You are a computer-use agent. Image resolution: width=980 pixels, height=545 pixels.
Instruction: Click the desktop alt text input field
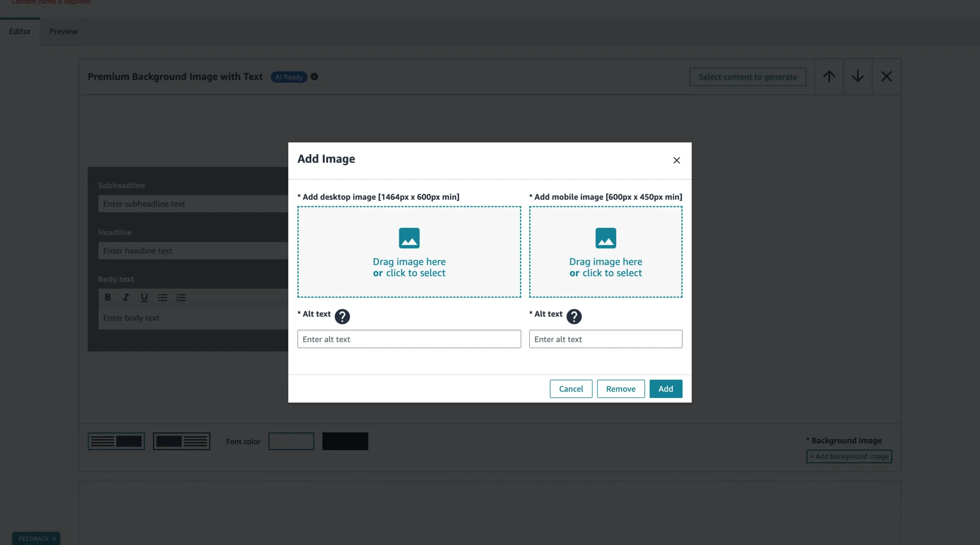click(409, 339)
